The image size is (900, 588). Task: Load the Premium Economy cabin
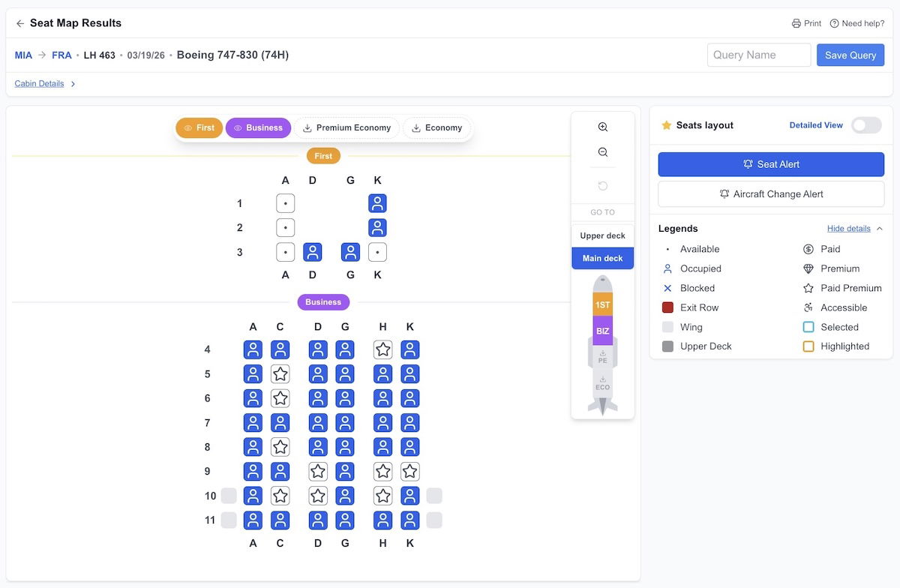346,128
